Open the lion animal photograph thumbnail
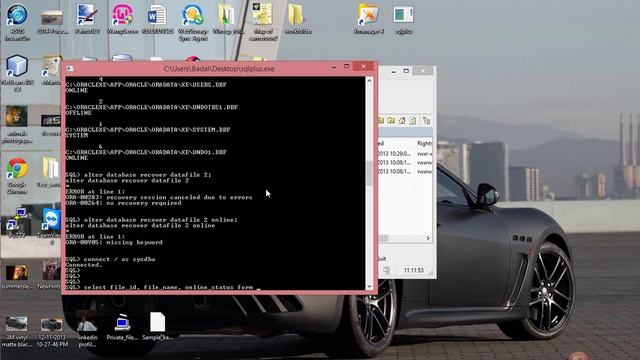The image size is (640, 360). click(17, 117)
